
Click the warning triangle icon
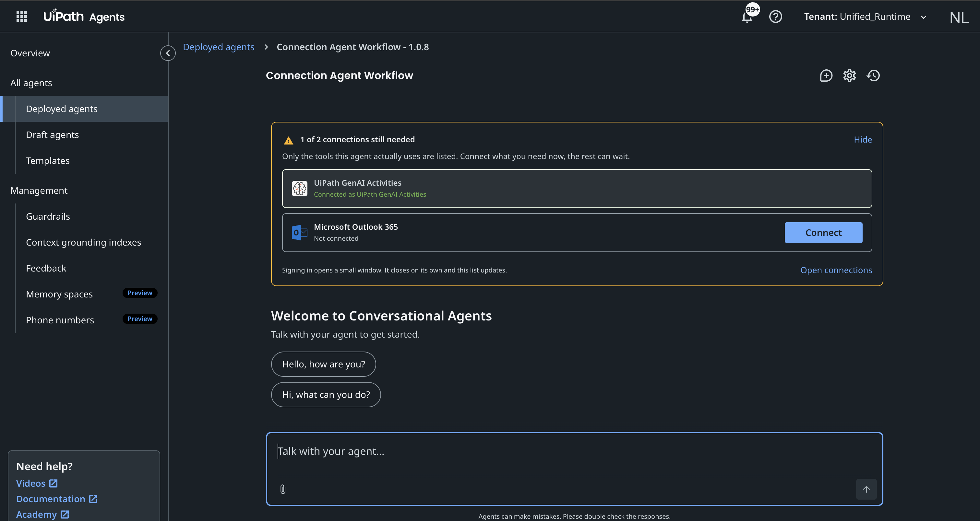(x=289, y=140)
